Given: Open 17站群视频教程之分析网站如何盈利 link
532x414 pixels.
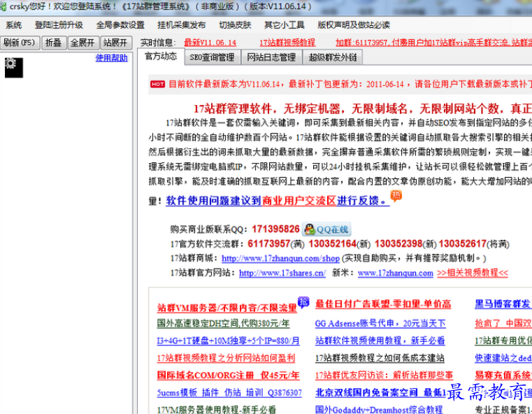Looking at the screenshot, I should click(226, 358).
